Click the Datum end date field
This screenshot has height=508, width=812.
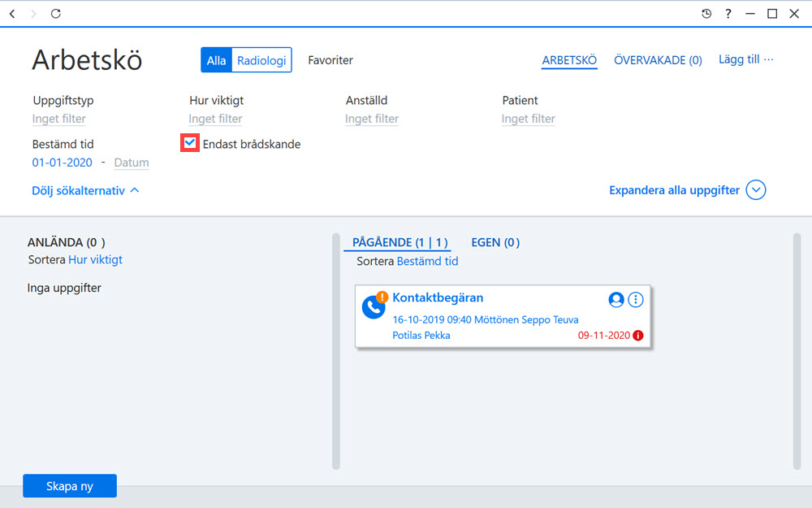(132, 163)
